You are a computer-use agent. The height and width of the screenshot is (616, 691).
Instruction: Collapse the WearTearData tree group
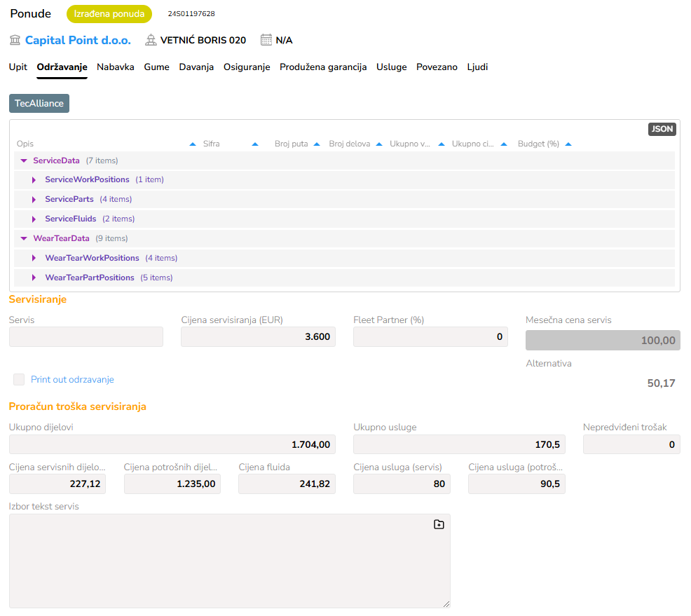24,239
